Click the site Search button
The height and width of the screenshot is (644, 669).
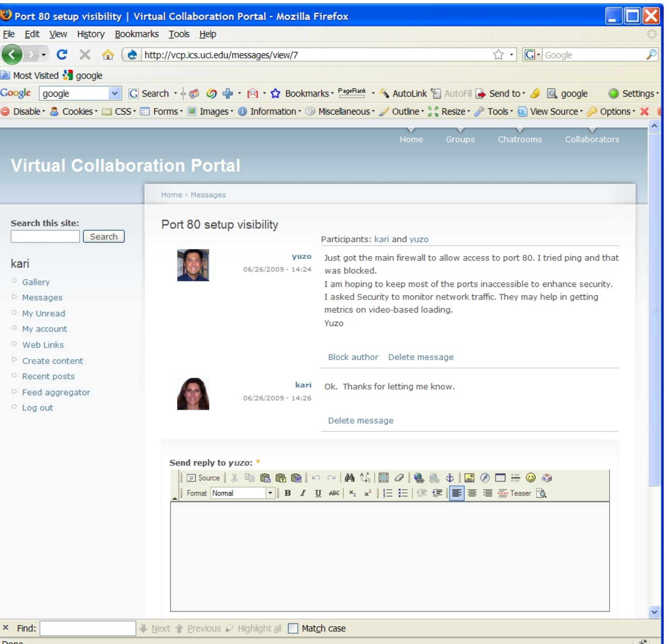[x=103, y=237]
